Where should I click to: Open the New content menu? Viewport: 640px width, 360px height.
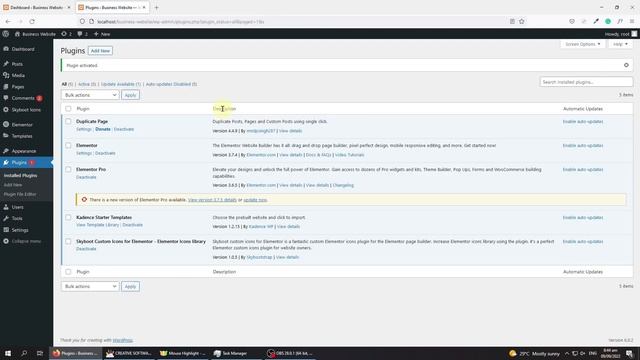tap(102, 34)
